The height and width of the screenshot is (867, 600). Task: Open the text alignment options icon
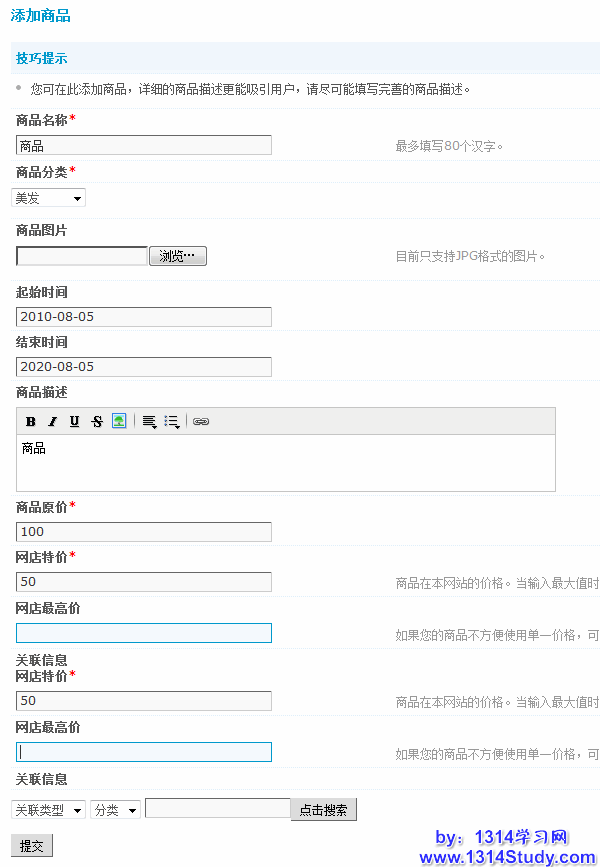pos(149,421)
